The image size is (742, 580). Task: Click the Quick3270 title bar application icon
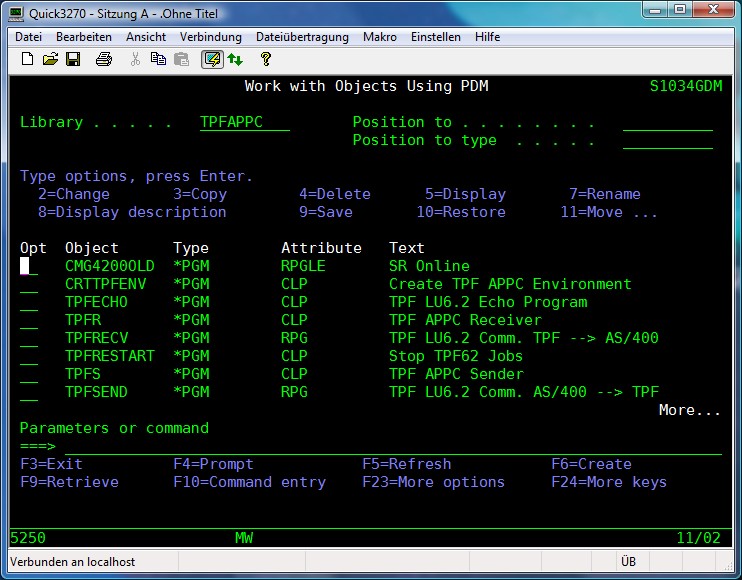point(16,14)
